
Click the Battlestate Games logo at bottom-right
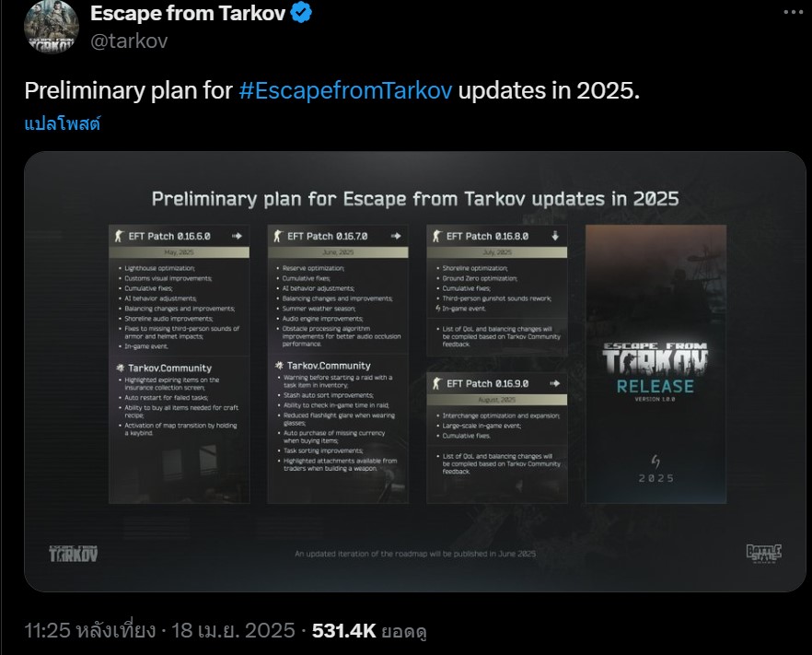pos(764,554)
